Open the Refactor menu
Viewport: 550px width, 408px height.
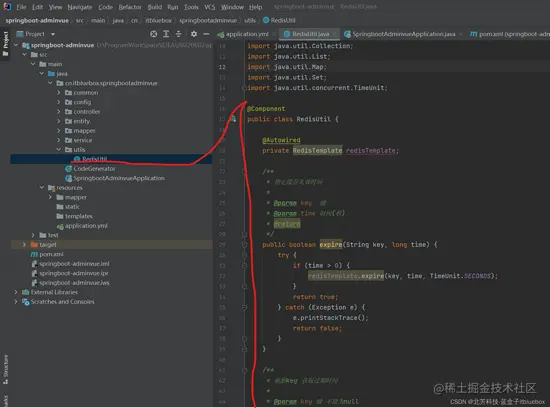pyautogui.click(x=130, y=7)
